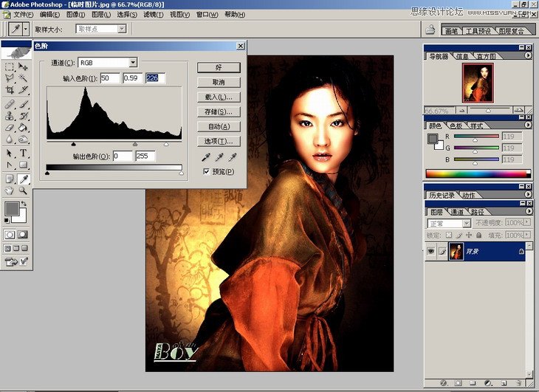The width and height of the screenshot is (539, 392).
Task: Open the Navigator panel flyout menu
Action: coord(528,55)
